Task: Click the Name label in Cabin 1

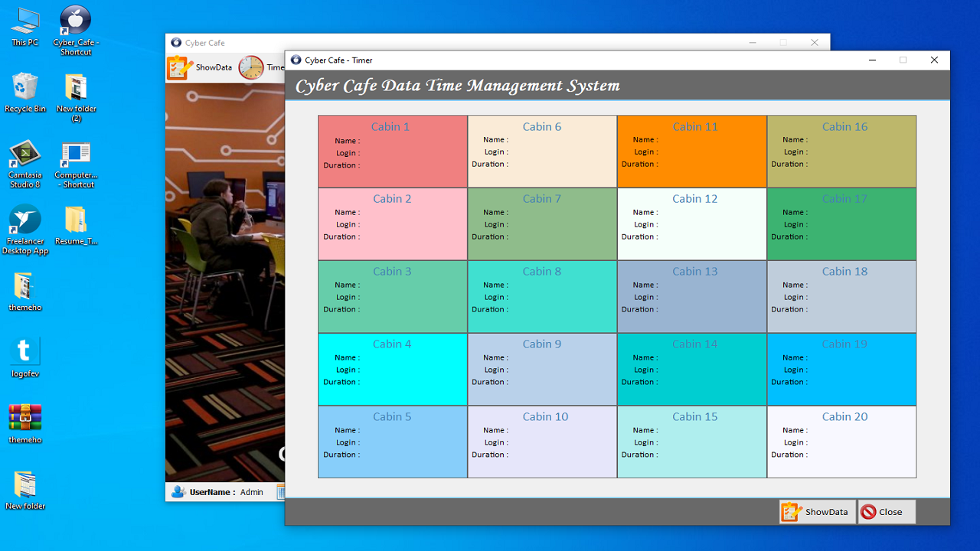Action: (347, 141)
